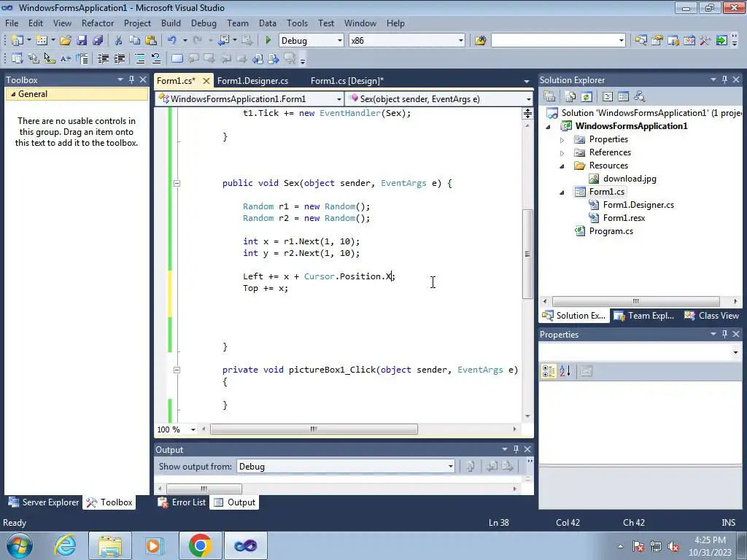Open the Toolbox from the main toolbar icon
Viewport: 747px width, 560px height.
tap(705, 41)
